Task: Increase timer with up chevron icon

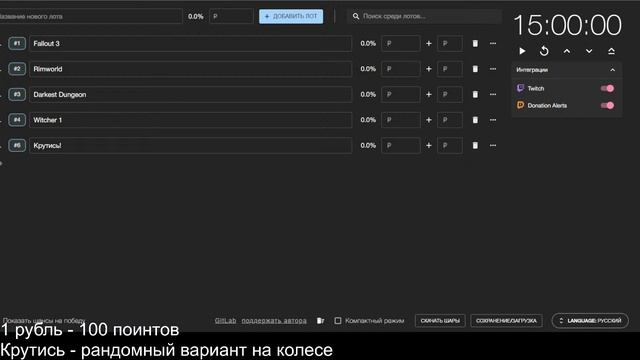Action: click(x=567, y=51)
